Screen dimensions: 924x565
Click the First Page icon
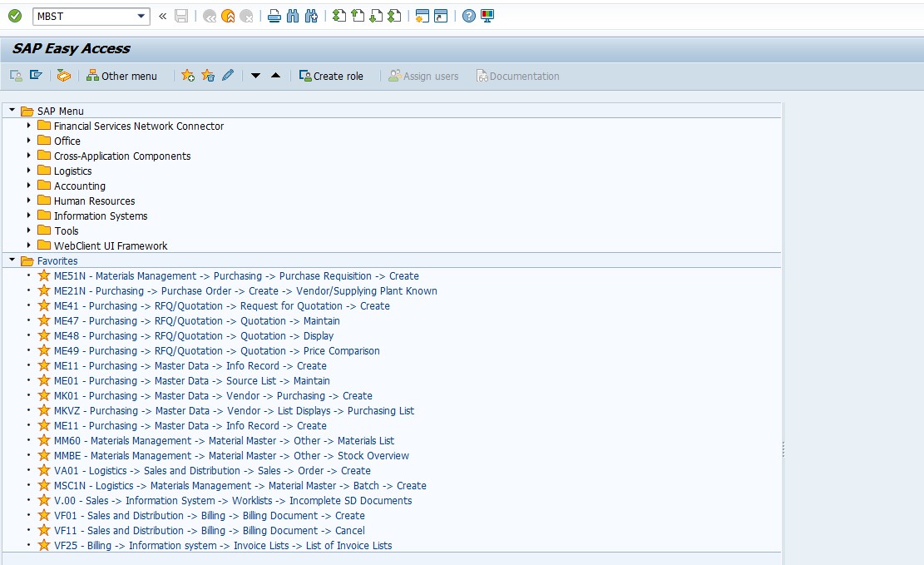point(338,16)
